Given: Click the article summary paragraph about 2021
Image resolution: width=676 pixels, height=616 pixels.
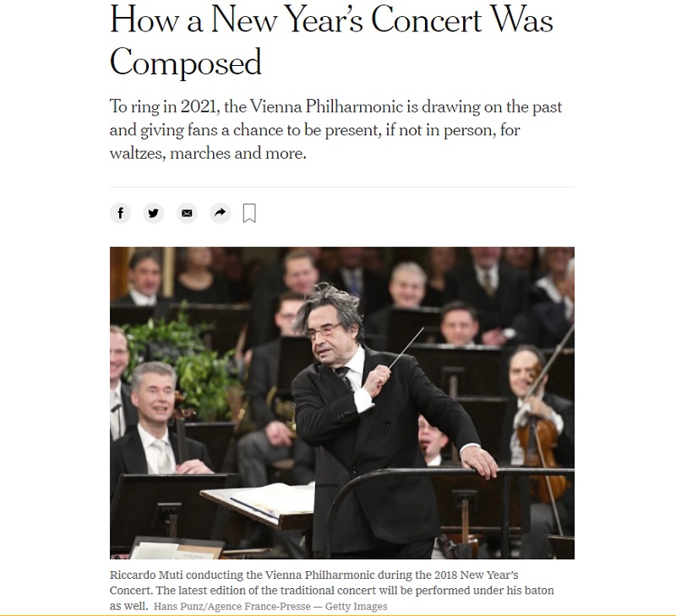Looking at the screenshot, I should (x=335, y=130).
